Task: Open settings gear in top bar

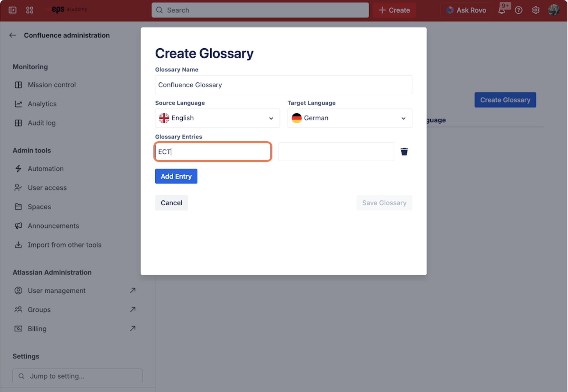Action: [535, 10]
